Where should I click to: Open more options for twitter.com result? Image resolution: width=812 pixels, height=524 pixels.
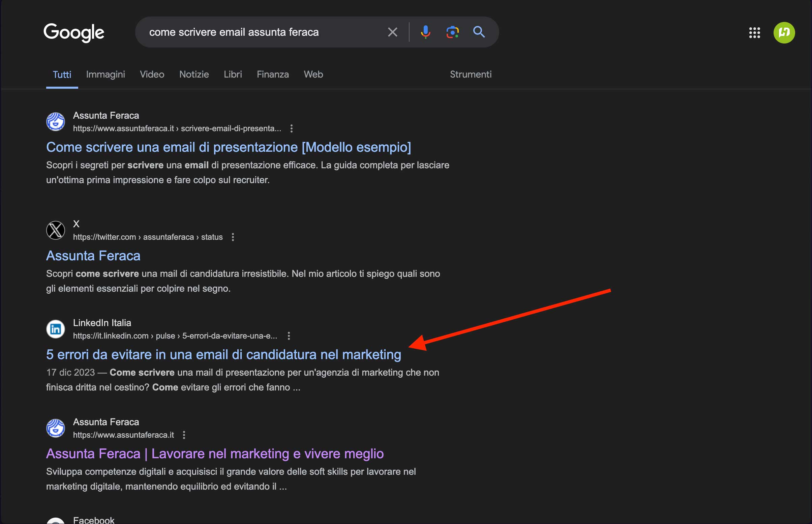233,237
